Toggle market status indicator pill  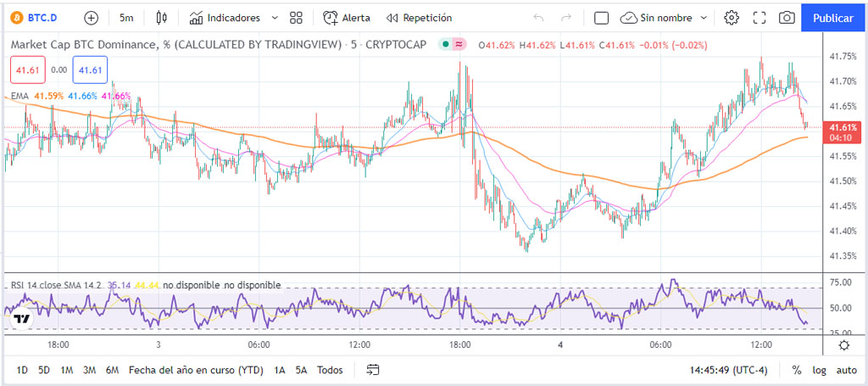tap(452, 44)
